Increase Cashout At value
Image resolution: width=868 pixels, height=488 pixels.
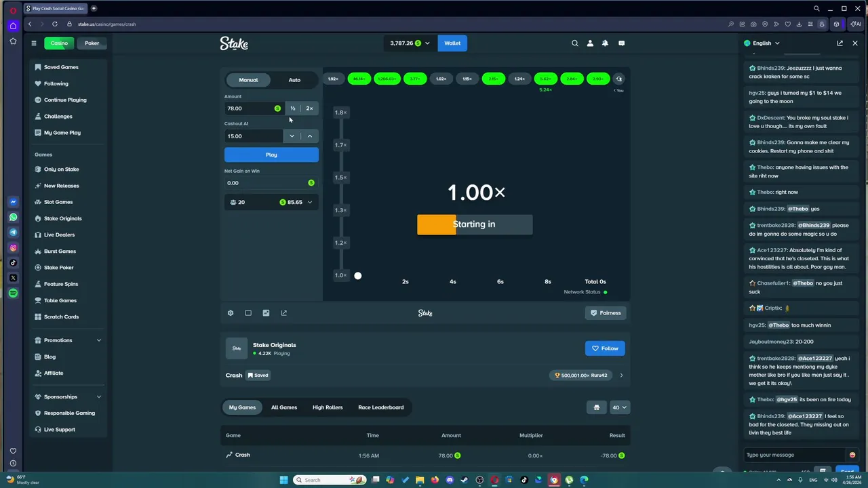click(310, 136)
